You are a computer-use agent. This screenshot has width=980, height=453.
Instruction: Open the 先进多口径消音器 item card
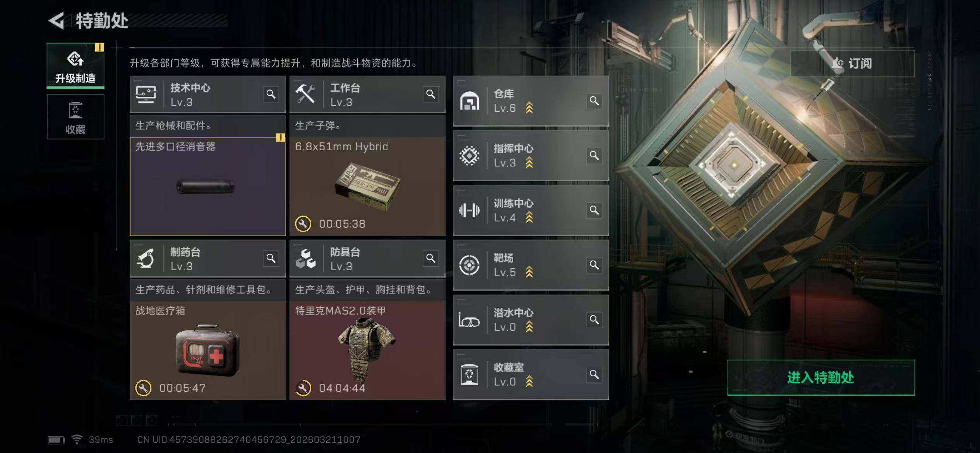[208, 187]
